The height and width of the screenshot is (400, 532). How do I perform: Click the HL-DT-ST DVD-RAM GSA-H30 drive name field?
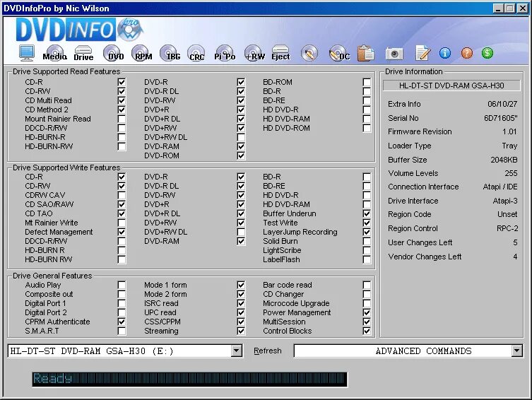451,86
